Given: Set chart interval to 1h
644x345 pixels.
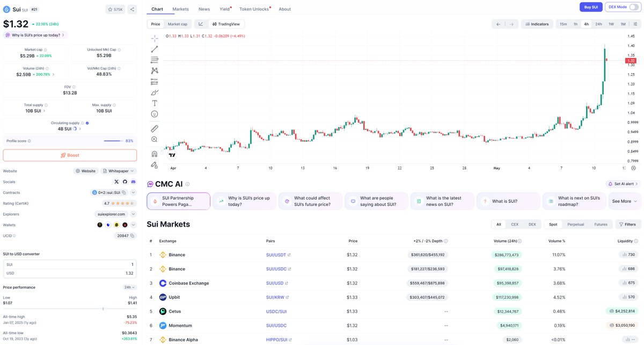Looking at the screenshot, I should (x=575, y=24).
